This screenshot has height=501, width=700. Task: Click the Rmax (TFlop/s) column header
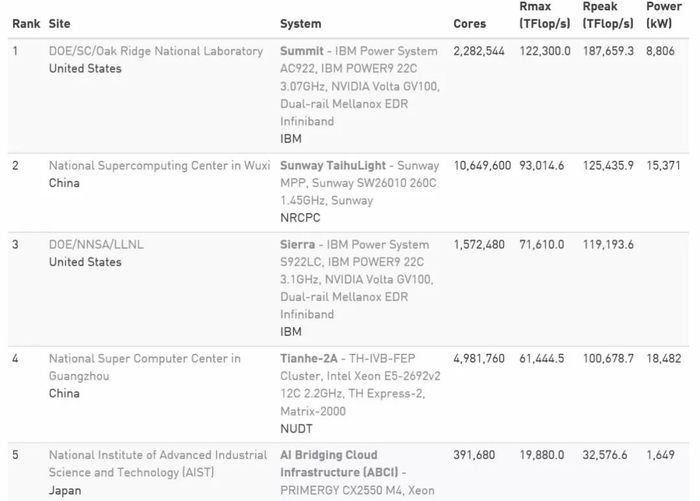pyautogui.click(x=545, y=15)
